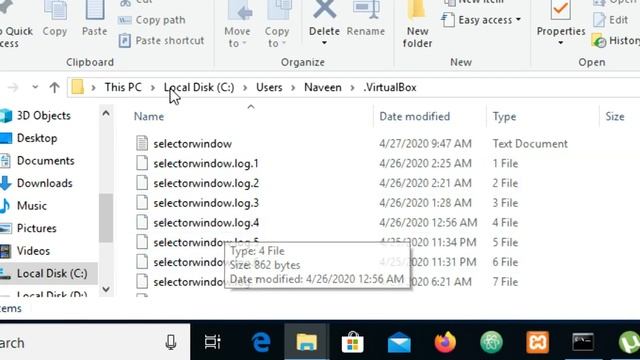Click the Paste button in the ribbon

click(94, 19)
